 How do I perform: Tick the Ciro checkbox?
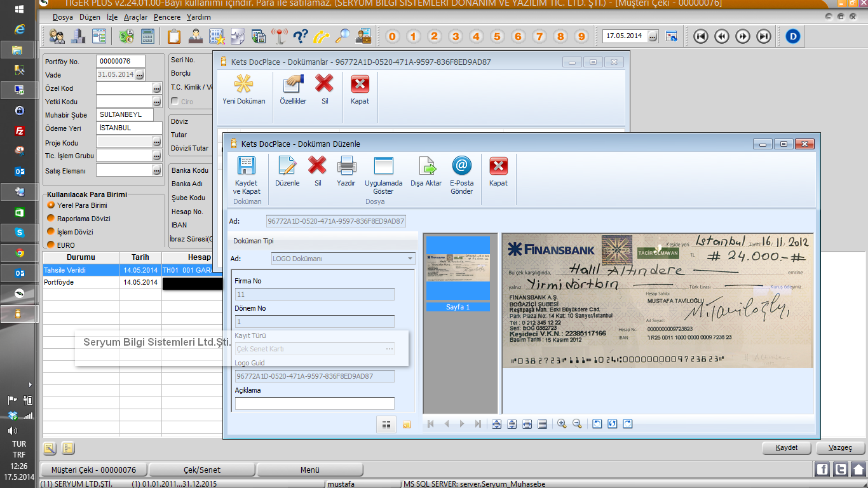175,102
